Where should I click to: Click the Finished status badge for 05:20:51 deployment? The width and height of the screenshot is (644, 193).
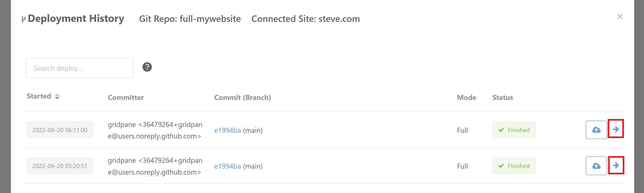click(x=514, y=166)
